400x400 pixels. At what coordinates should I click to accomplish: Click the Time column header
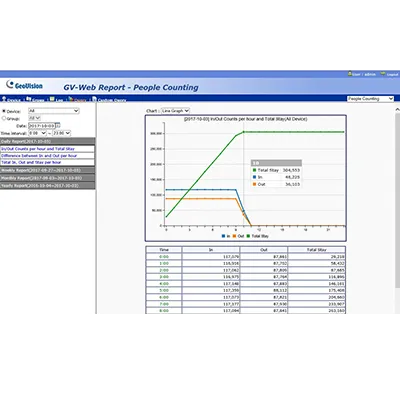[164, 250]
